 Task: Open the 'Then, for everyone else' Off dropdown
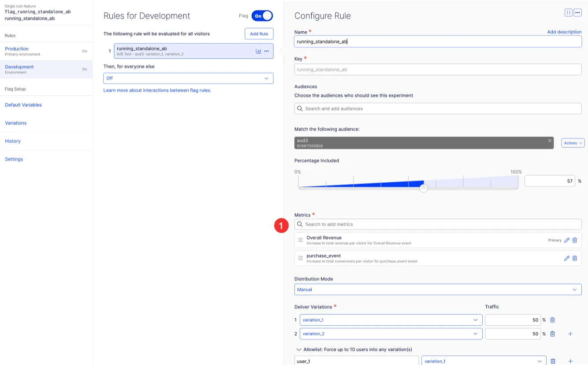pyautogui.click(x=188, y=78)
